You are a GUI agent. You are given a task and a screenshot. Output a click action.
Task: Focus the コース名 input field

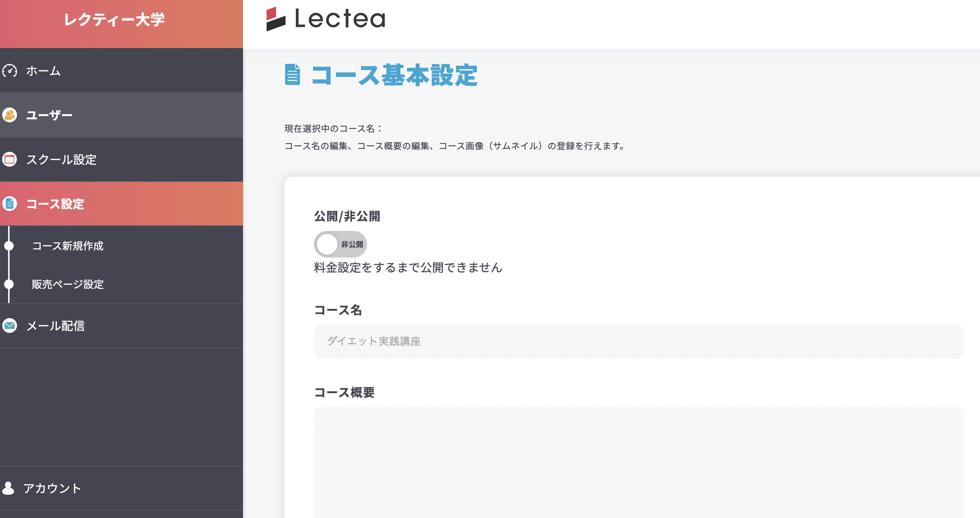pyautogui.click(x=638, y=341)
